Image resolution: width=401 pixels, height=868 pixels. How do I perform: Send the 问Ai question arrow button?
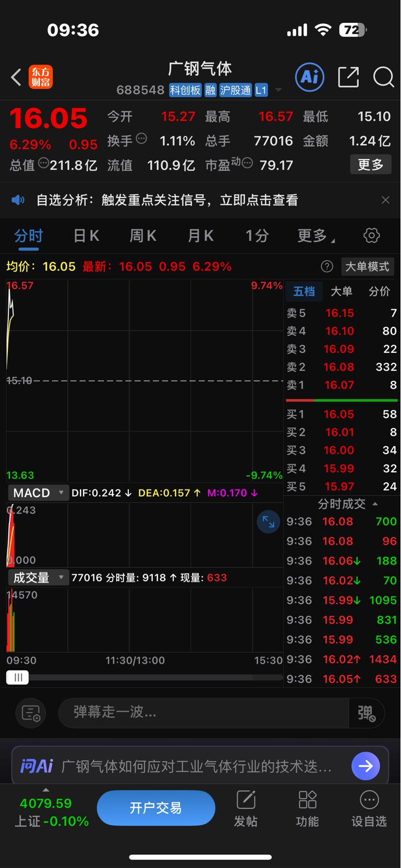366,766
